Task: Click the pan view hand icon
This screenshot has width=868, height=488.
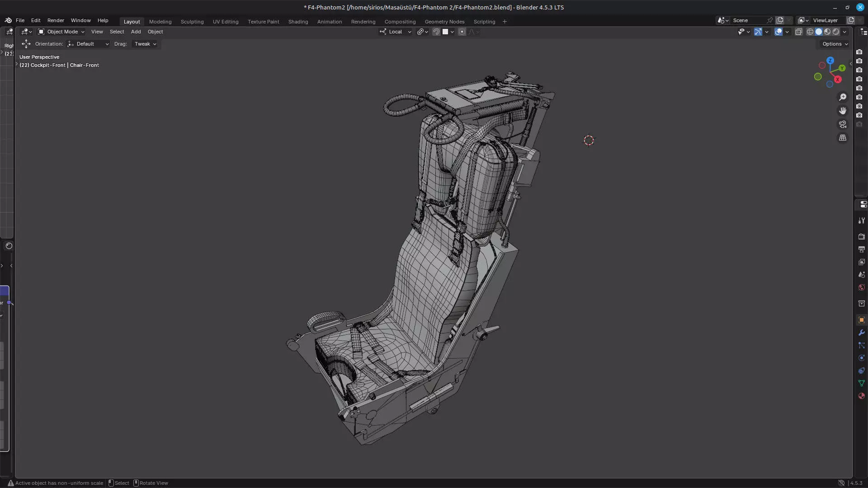Action: pos(843,111)
